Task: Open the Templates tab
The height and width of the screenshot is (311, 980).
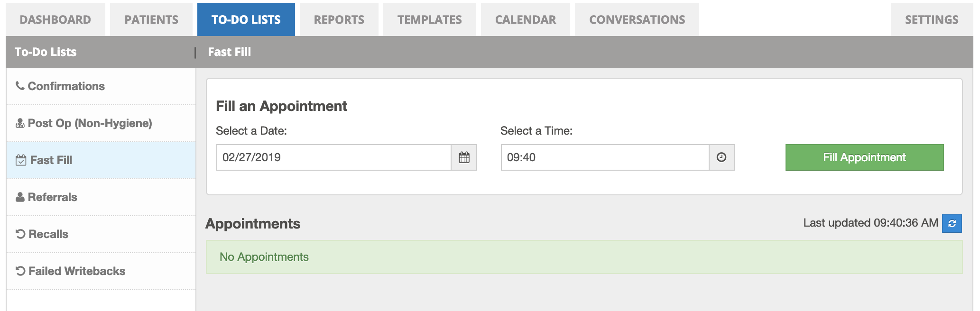Action: pyautogui.click(x=430, y=20)
